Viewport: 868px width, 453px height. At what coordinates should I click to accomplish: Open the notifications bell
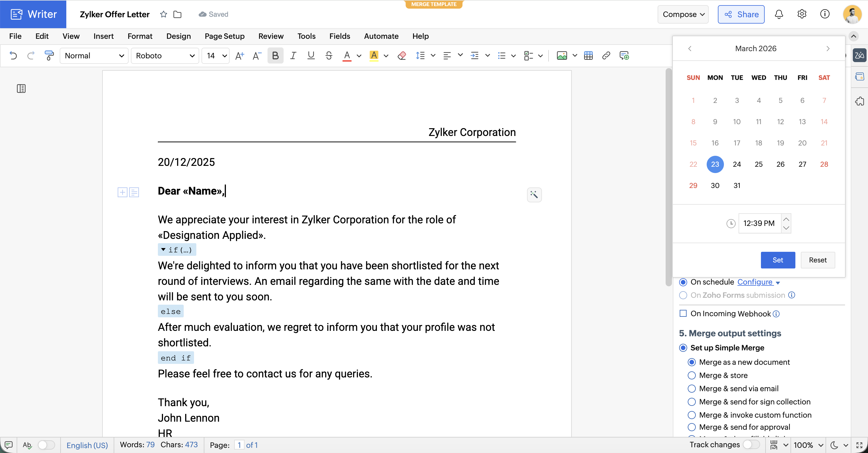[779, 14]
